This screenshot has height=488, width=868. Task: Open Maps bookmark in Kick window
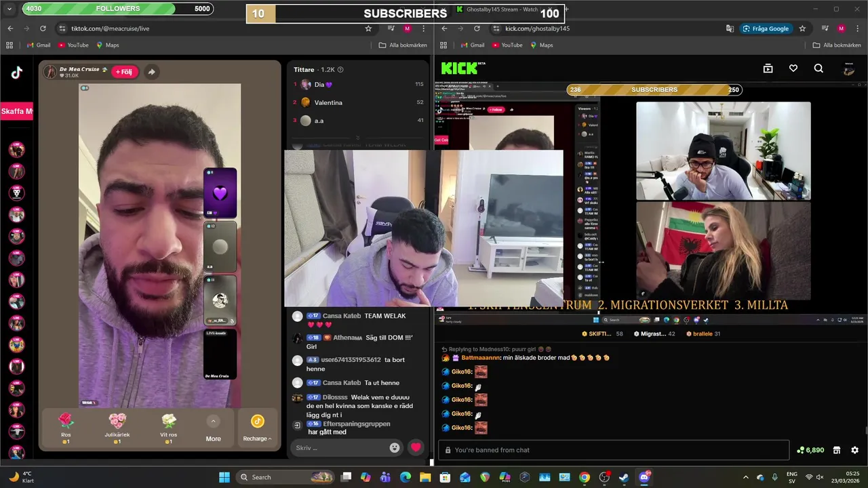click(x=541, y=45)
